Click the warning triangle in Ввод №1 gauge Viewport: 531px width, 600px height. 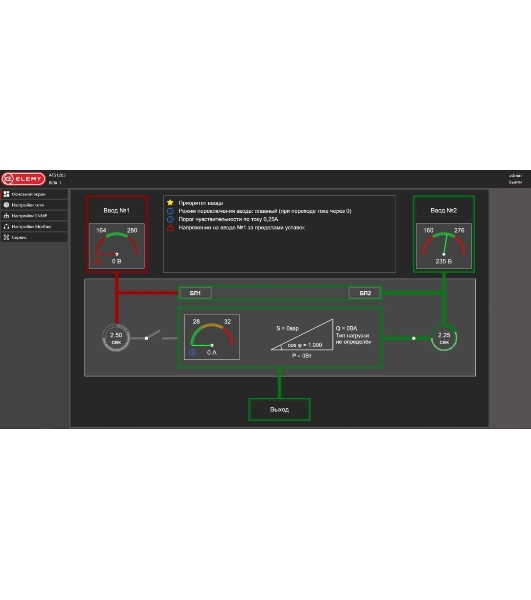pos(98,261)
